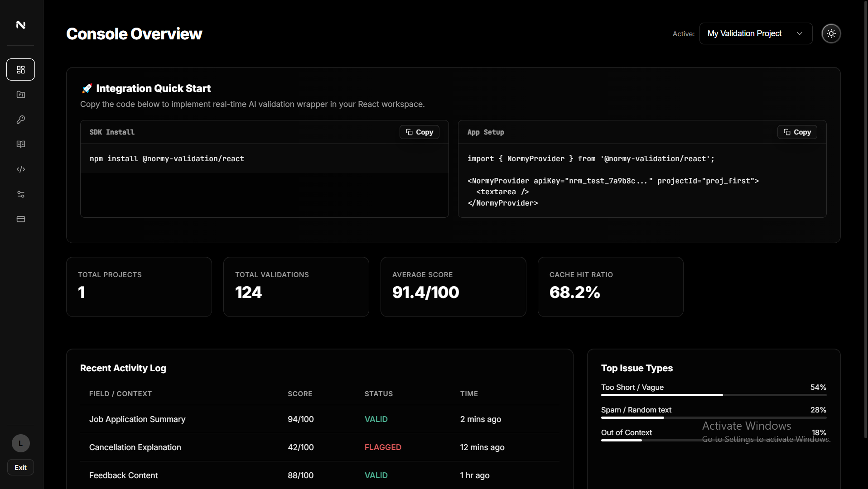Open the settings sliders sidebar icon
868x489 pixels.
point(21,194)
